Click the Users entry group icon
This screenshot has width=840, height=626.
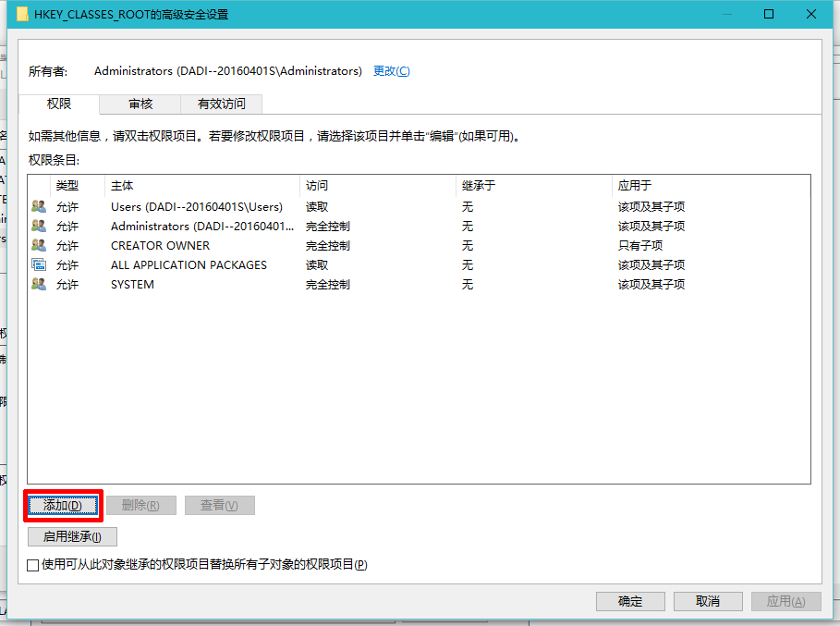click(39, 207)
